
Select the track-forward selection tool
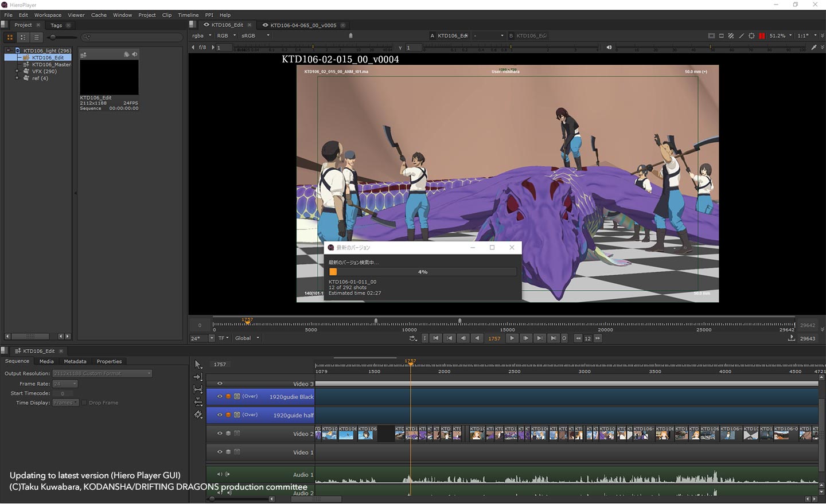(198, 377)
